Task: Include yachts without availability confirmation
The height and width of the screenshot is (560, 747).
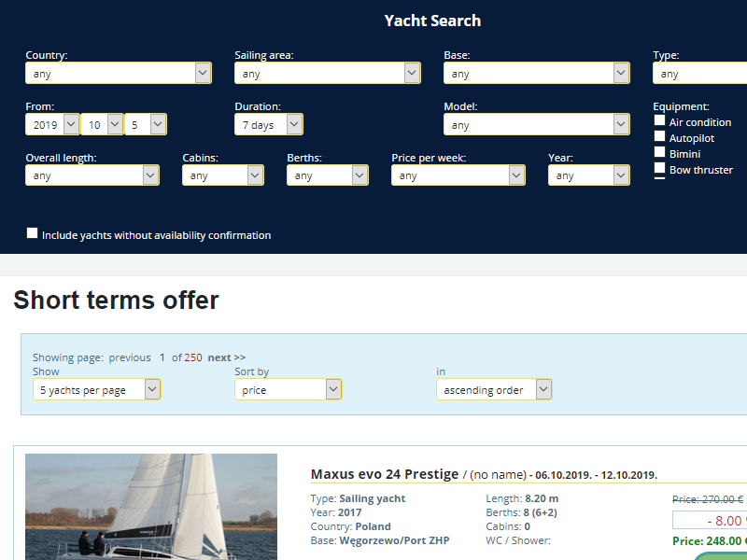Action: [x=33, y=234]
